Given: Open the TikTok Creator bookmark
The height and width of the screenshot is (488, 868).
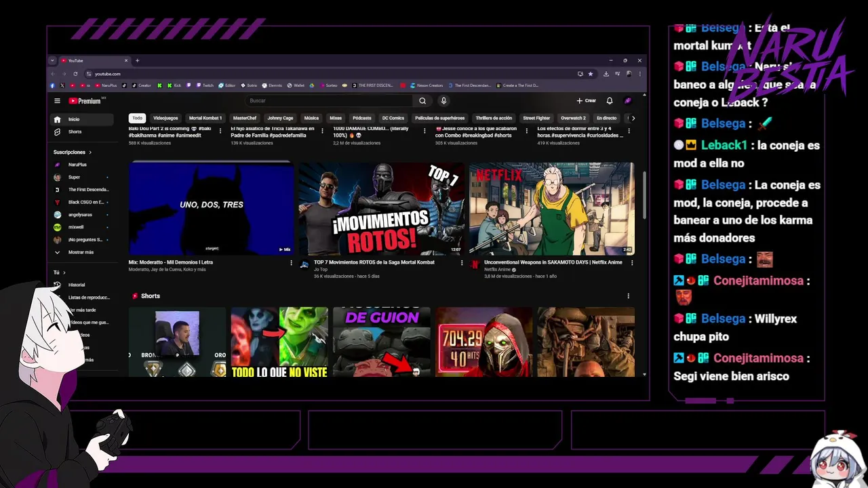Looking at the screenshot, I should pyautogui.click(x=141, y=85).
